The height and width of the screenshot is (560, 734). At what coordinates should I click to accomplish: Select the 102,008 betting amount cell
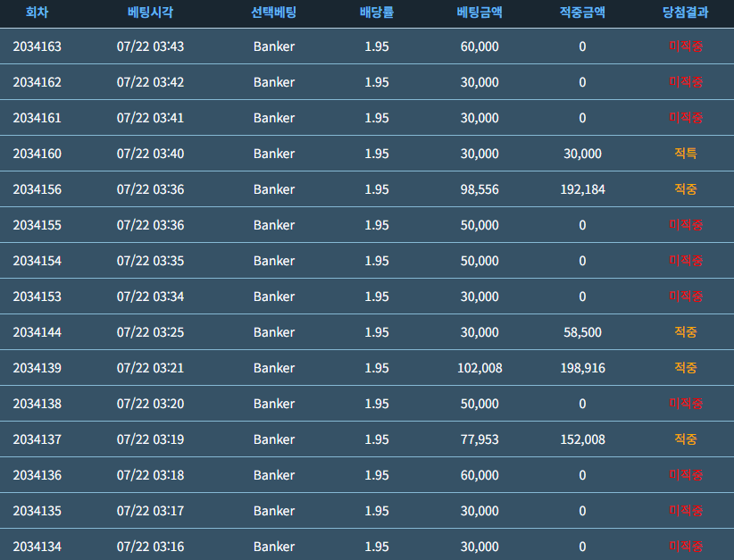point(480,368)
